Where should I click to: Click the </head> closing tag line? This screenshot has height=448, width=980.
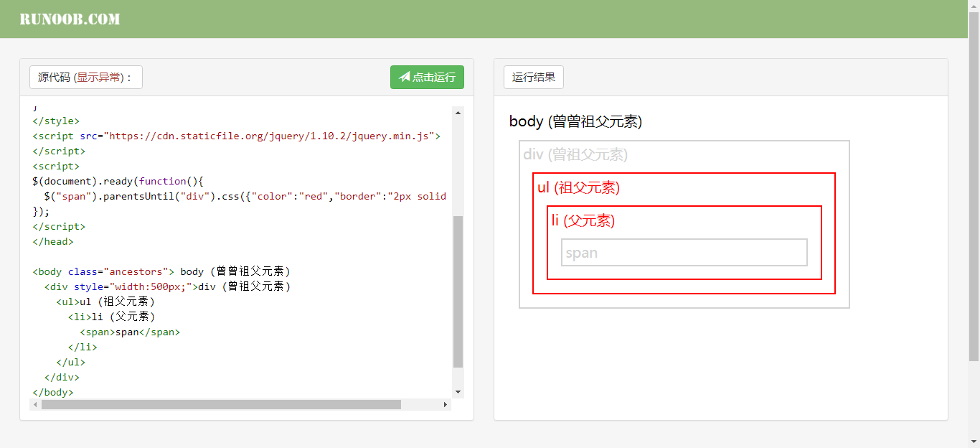click(x=53, y=241)
